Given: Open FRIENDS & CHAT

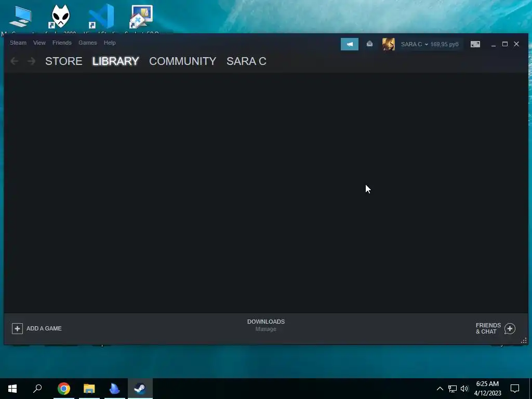Looking at the screenshot, I should click(x=488, y=328).
